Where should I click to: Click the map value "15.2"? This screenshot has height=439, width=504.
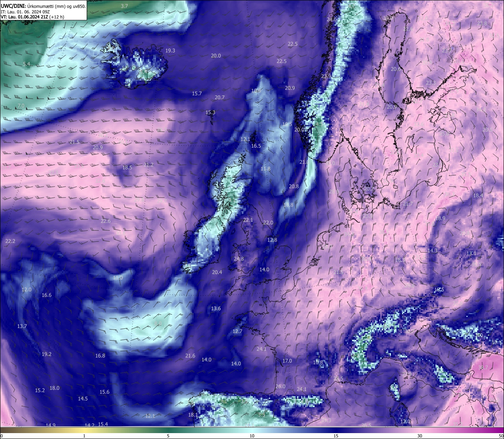tap(40, 390)
